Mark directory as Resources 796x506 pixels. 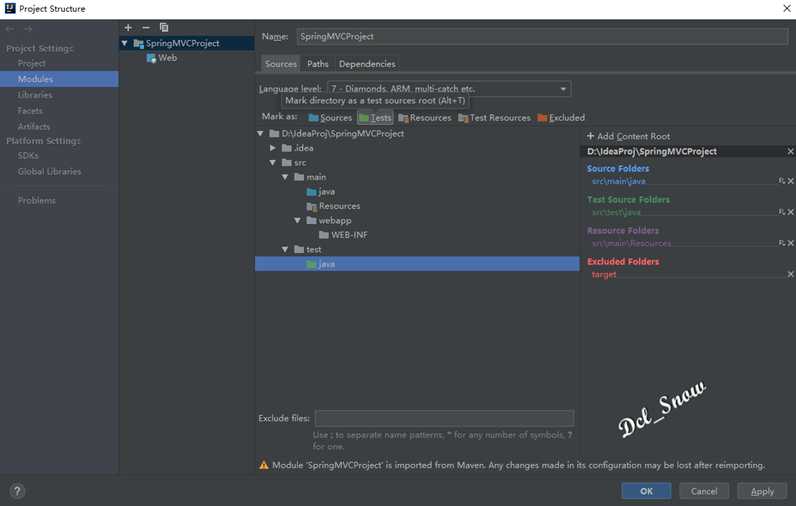point(425,118)
